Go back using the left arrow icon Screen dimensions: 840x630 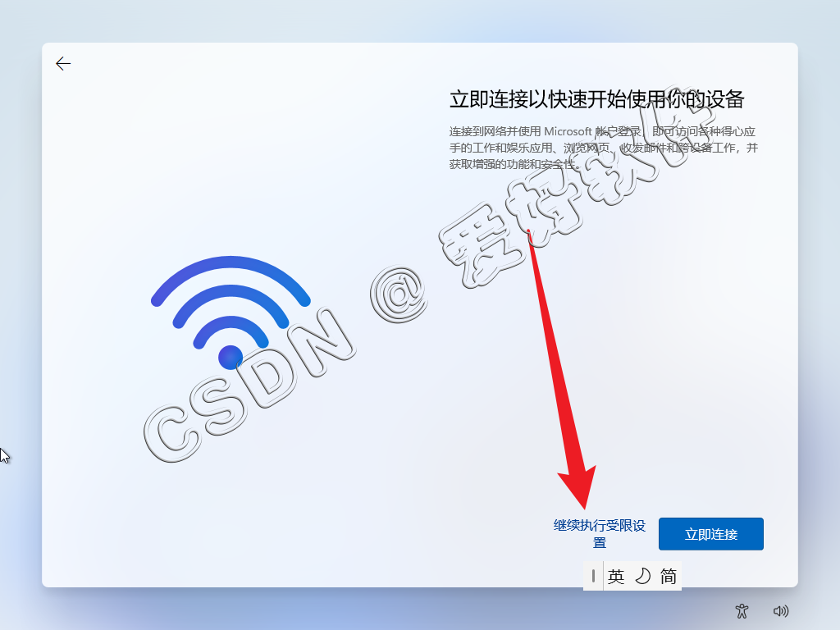pyautogui.click(x=63, y=64)
